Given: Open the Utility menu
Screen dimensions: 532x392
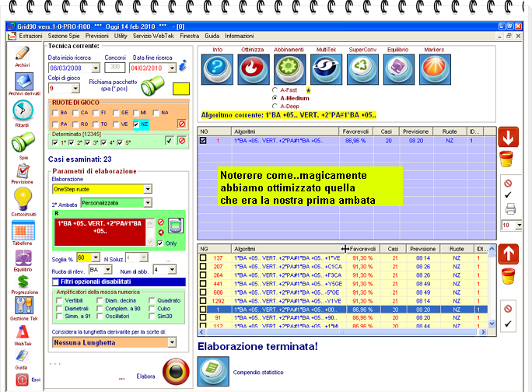Looking at the screenshot, I should click(121, 36).
